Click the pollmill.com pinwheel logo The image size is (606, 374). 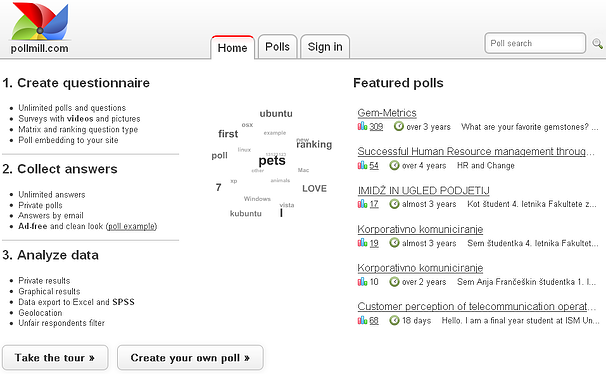pos(40,28)
